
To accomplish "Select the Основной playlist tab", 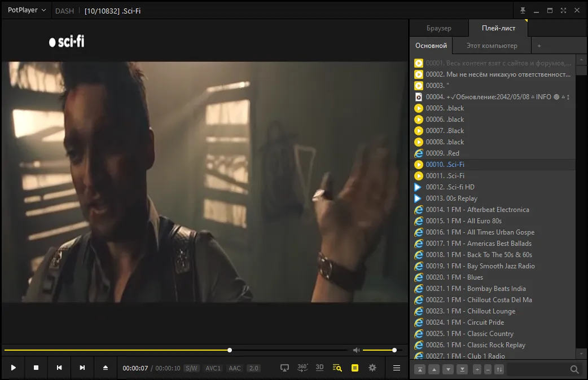I will point(431,46).
